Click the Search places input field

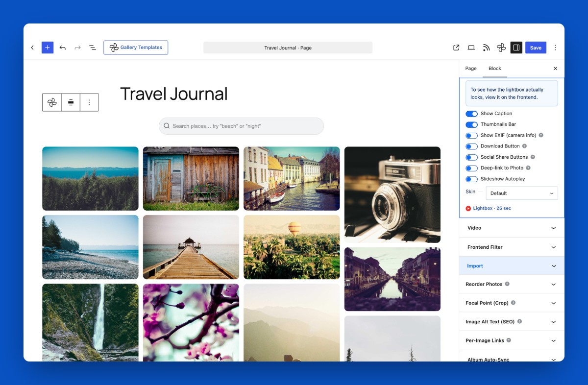241,126
